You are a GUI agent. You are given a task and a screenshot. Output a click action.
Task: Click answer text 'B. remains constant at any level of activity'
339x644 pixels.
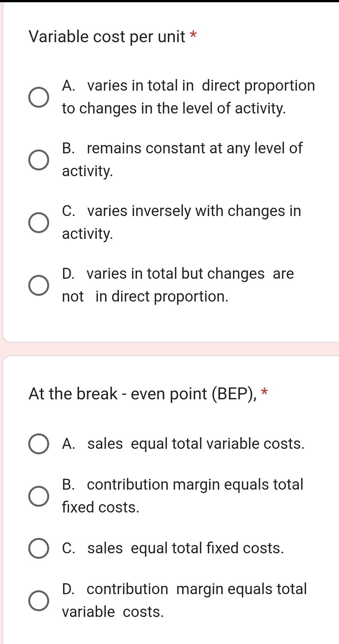click(x=182, y=159)
